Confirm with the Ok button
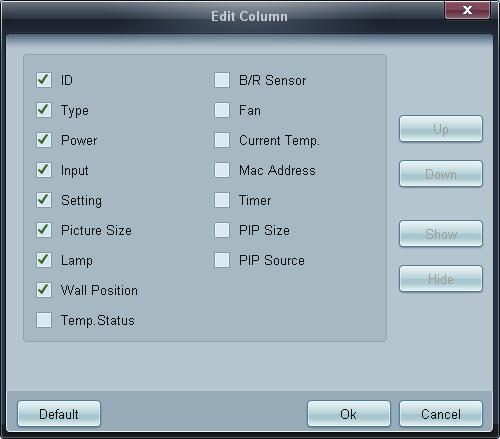Viewport: 500px width, 439px height. pos(349,414)
